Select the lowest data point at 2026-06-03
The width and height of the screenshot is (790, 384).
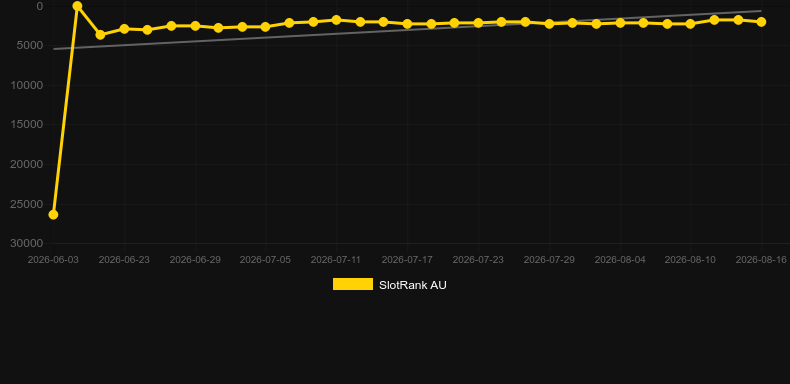pos(53,215)
